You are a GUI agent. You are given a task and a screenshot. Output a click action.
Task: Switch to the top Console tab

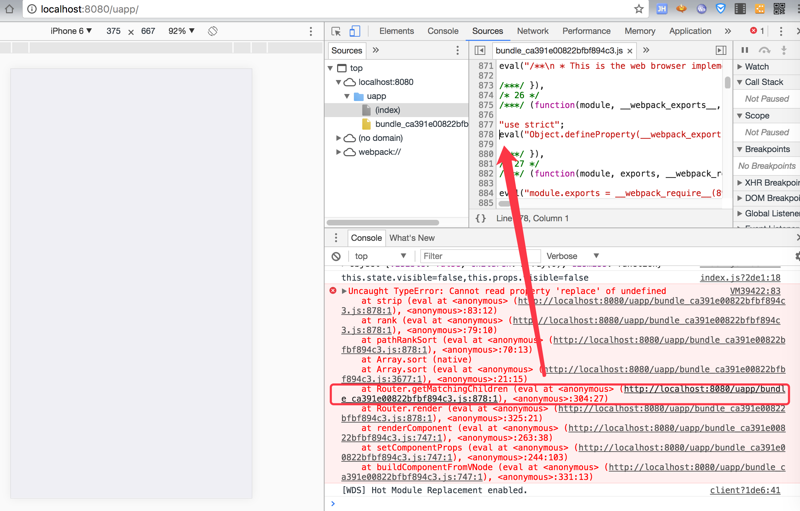coord(443,31)
